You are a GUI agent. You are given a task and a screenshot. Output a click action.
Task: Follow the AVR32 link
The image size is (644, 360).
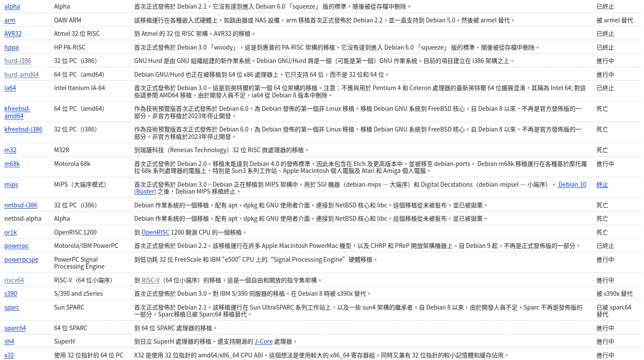13,34
